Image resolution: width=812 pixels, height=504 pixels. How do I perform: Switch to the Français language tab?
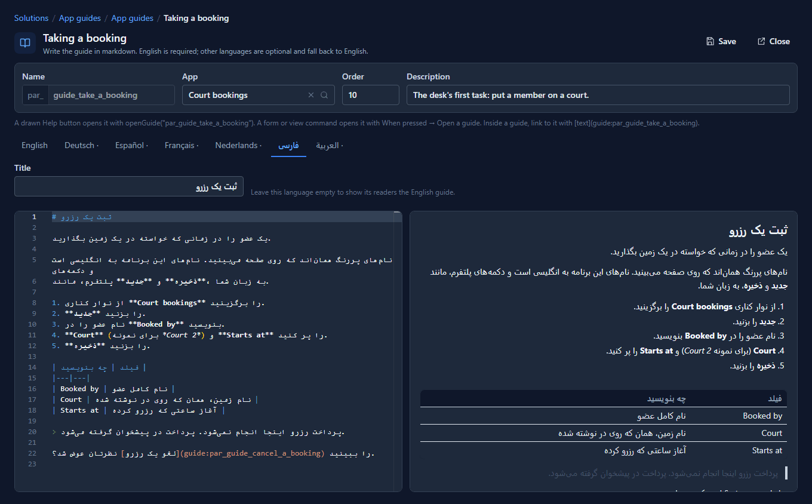(x=182, y=145)
